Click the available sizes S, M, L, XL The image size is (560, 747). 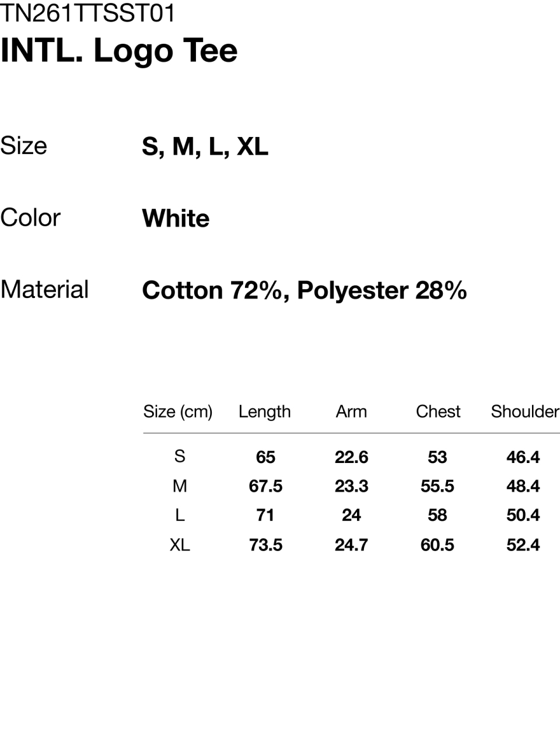pos(205,146)
